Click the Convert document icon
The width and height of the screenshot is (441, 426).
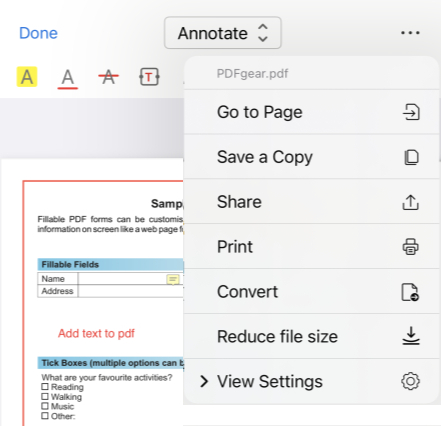[410, 292]
